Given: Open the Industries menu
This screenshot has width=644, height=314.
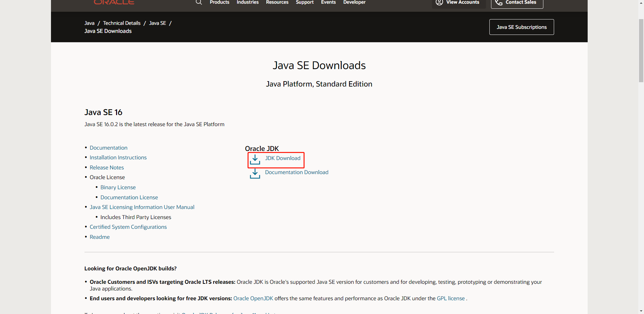Looking at the screenshot, I should tap(248, 2).
